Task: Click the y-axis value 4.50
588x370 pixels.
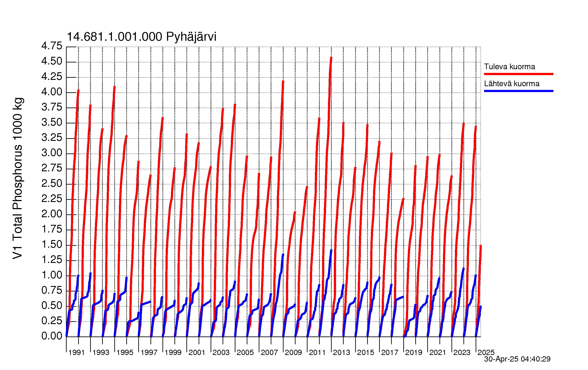Action: point(52,61)
